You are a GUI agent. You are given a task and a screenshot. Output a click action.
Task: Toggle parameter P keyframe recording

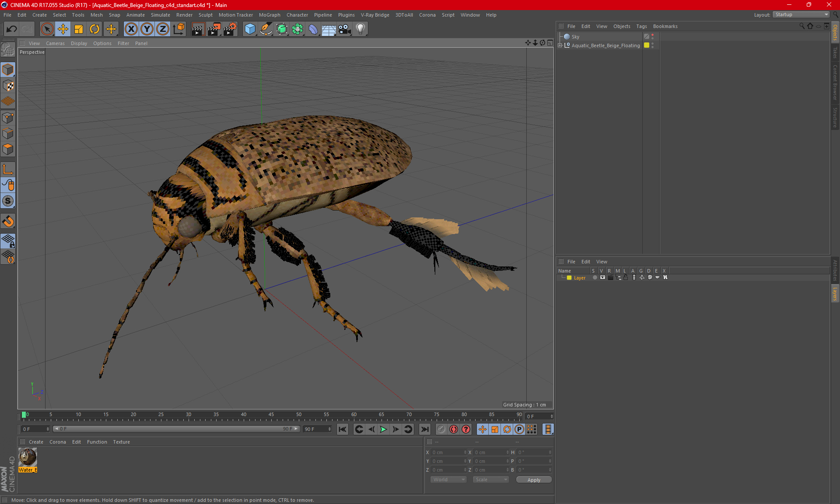pyautogui.click(x=519, y=429)
